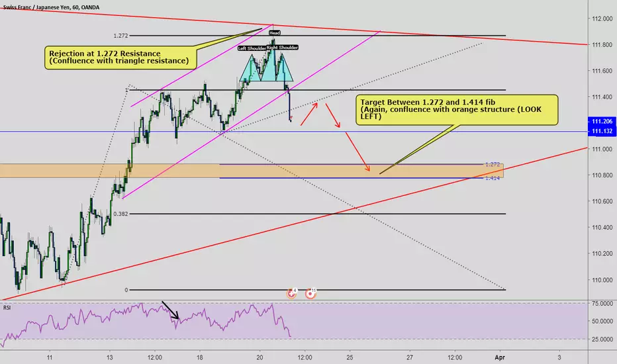Click the RSI indicator label
Image resolution: width=617 pixels, height=364 pixels.
point(7,308)
